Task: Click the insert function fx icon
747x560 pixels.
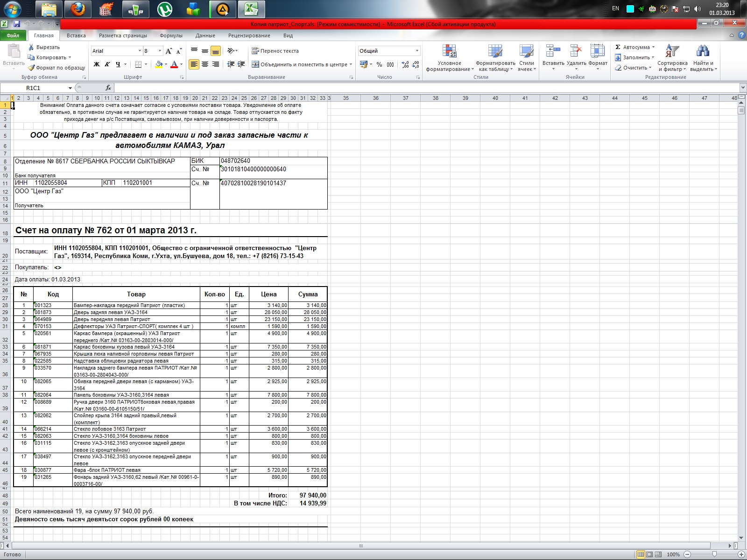Action: coord(108,88)
